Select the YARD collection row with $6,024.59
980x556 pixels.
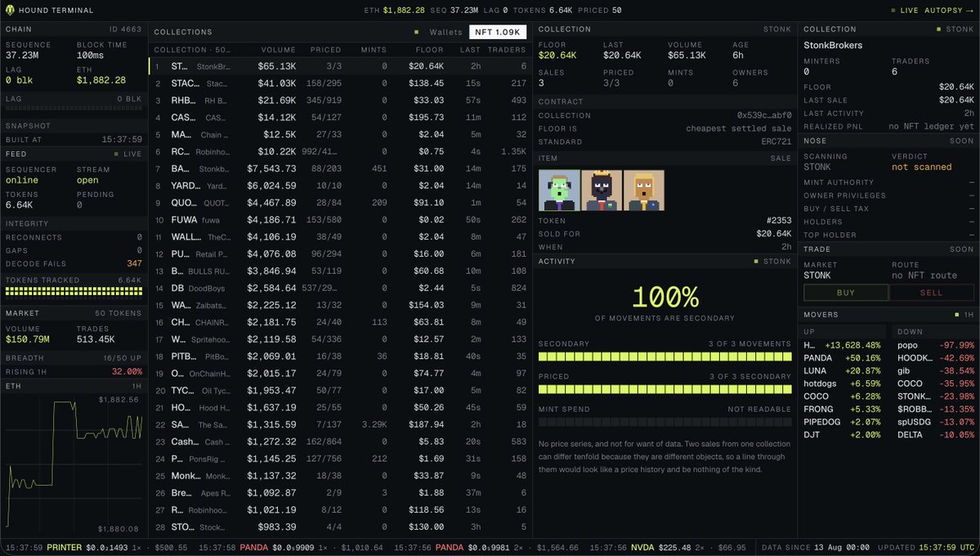click(341, 186)
